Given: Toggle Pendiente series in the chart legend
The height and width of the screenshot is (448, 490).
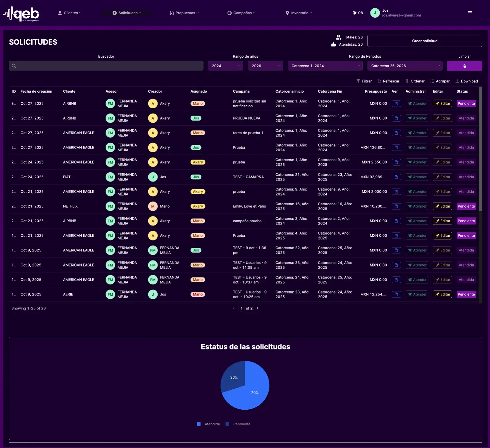Looking at the screenshot, I should point(238,424).
